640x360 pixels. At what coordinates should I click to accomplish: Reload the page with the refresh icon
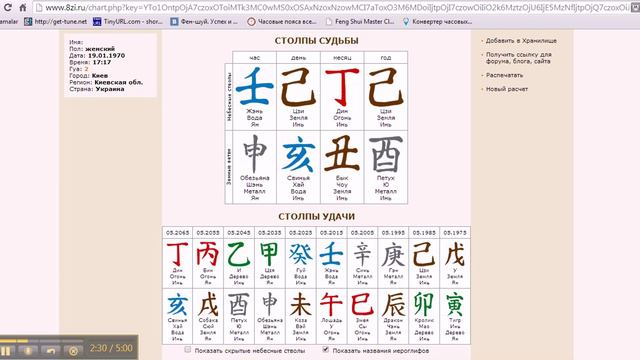(x=8, y=7)
